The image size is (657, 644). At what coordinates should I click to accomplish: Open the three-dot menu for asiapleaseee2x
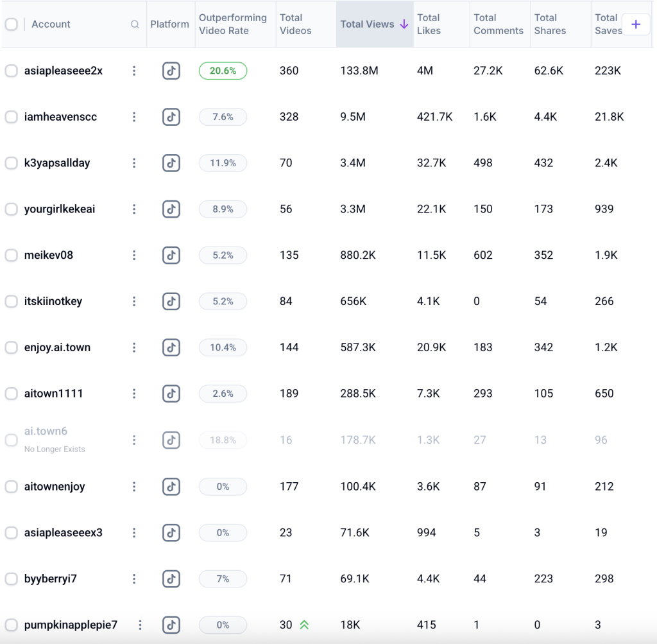(134, 71)
